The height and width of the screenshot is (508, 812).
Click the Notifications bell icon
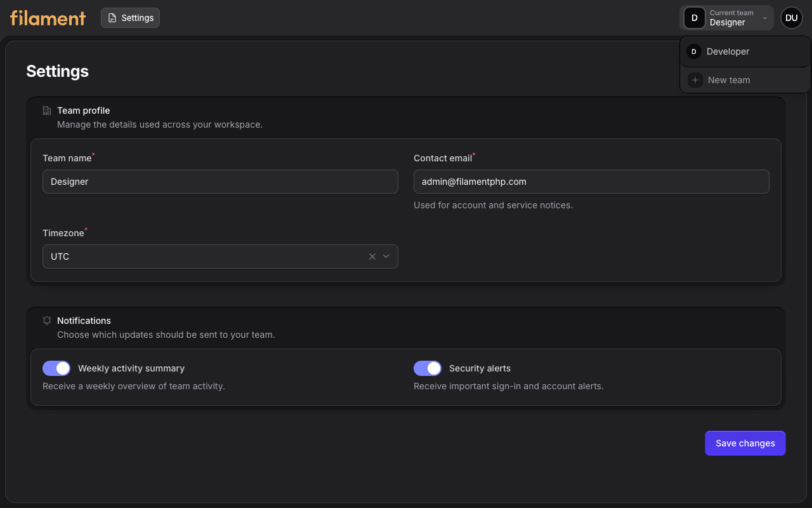[x=47, y=321]
